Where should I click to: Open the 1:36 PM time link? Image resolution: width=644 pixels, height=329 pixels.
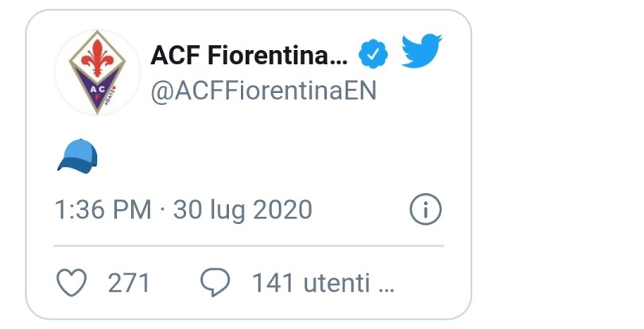(103, 210)
